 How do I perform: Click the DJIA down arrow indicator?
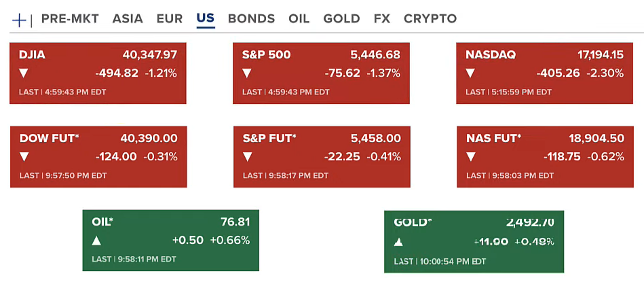24,73
